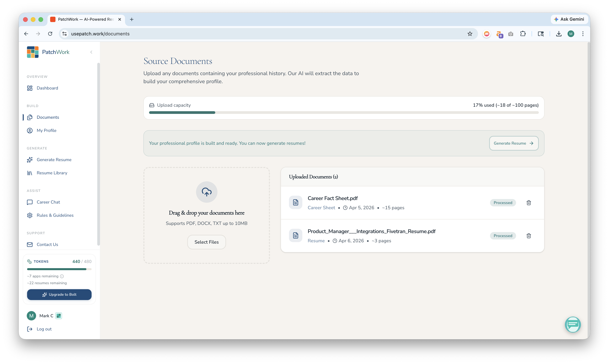Bookmark this page with the star icon
Image resolution: width=609 pixels, height=364 pixels.
(x=470, y=34)
